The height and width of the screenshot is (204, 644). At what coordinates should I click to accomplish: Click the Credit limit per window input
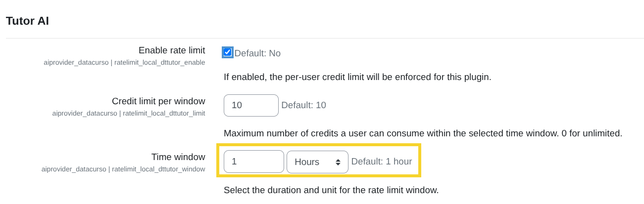tap(251, 105)
